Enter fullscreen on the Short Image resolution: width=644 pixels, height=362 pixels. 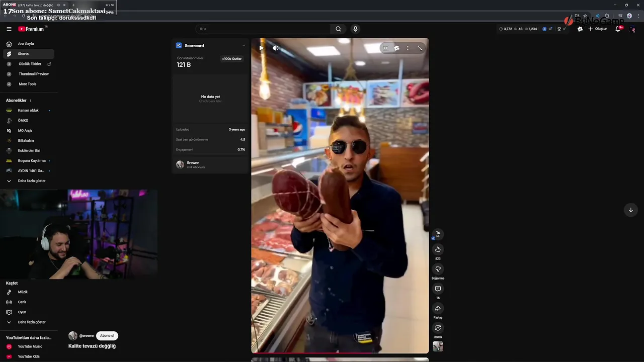(420, 48)
